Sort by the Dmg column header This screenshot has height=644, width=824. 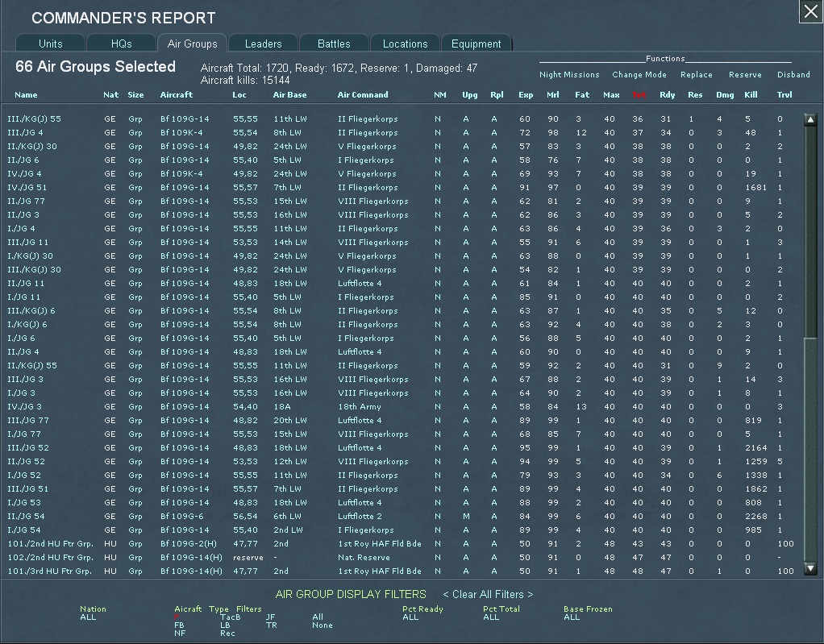pos(725,94)
